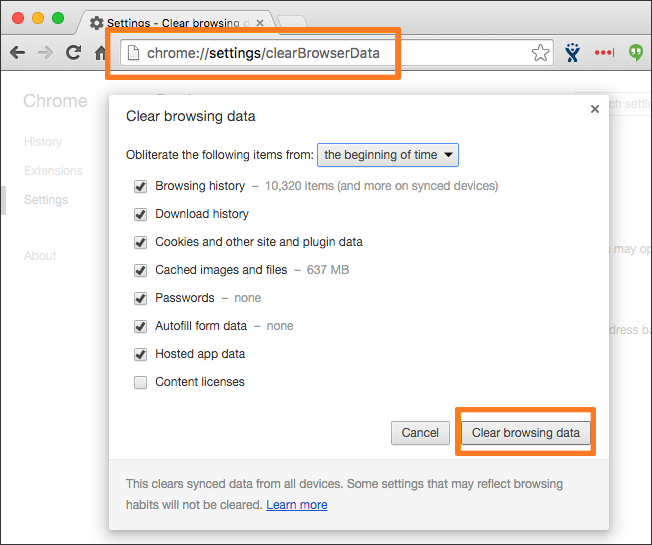The height and width of the screenshot is (545, 652).
Task: Click the Cancel button
Action: point(420,433)
